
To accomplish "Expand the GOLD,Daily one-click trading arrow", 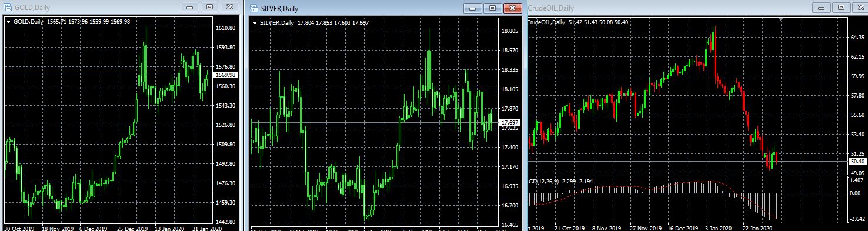I will (x=9, y=22).
